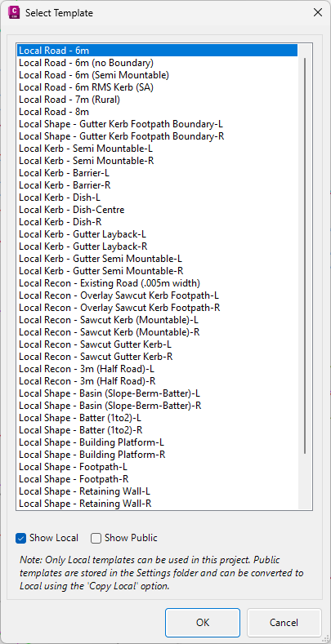This screenshot has width=331, height=644.
Task: Cancel the template selection
Action: pyautogui.click(x=284, y=623)
